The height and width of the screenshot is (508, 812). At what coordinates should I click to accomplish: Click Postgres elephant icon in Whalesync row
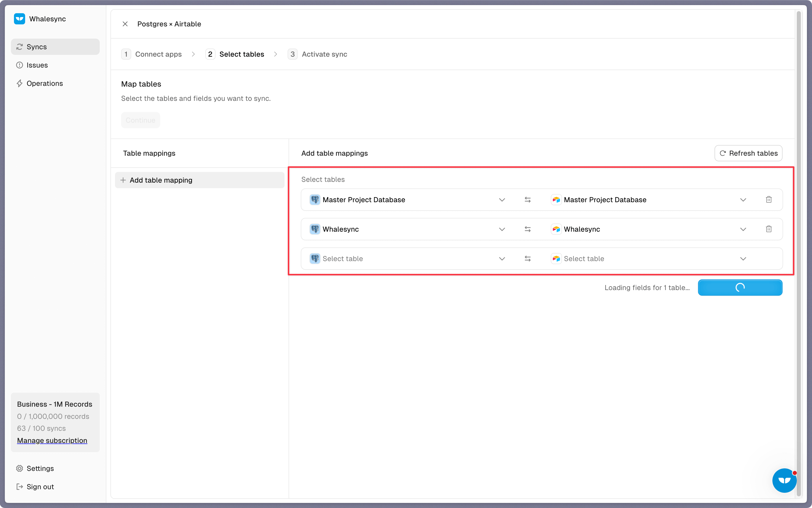click(x=315, y=229)
